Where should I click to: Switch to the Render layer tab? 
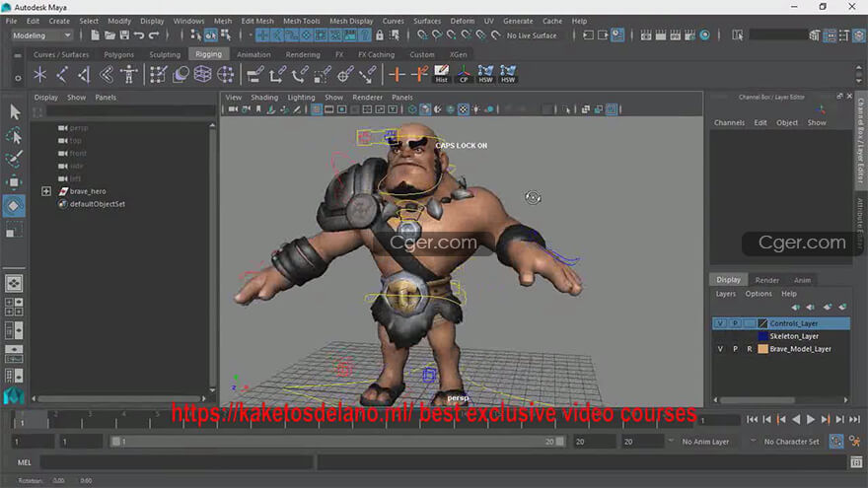coord(766,280)
